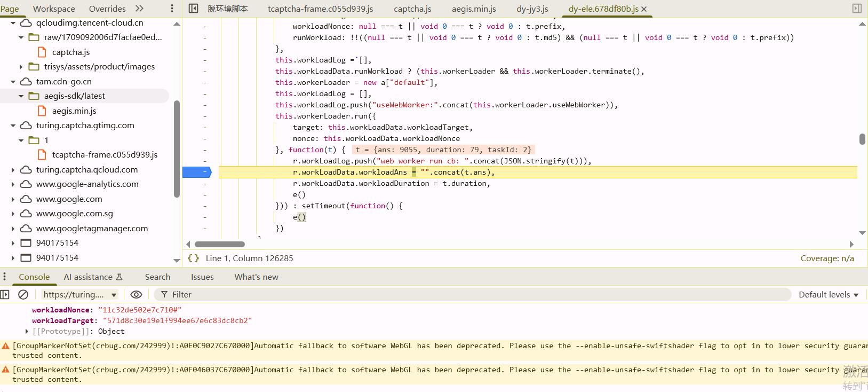The height and width of the screenshot is (392, 868).
Task: Open the Default levels dropdown
Action: point(828,295)
